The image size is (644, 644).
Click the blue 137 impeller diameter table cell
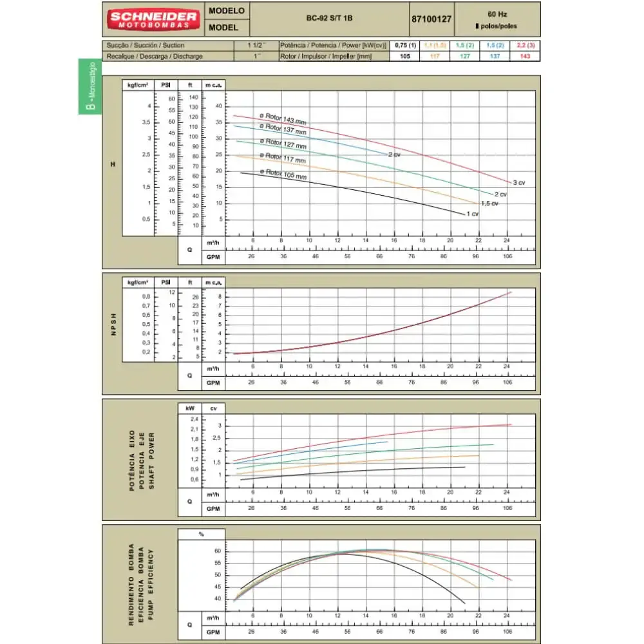495,56
